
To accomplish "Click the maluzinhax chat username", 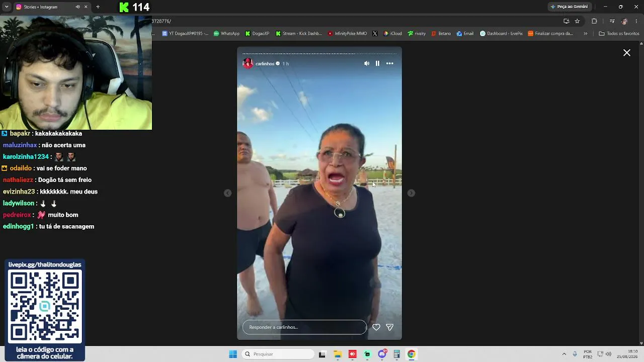I will point(20,145).
